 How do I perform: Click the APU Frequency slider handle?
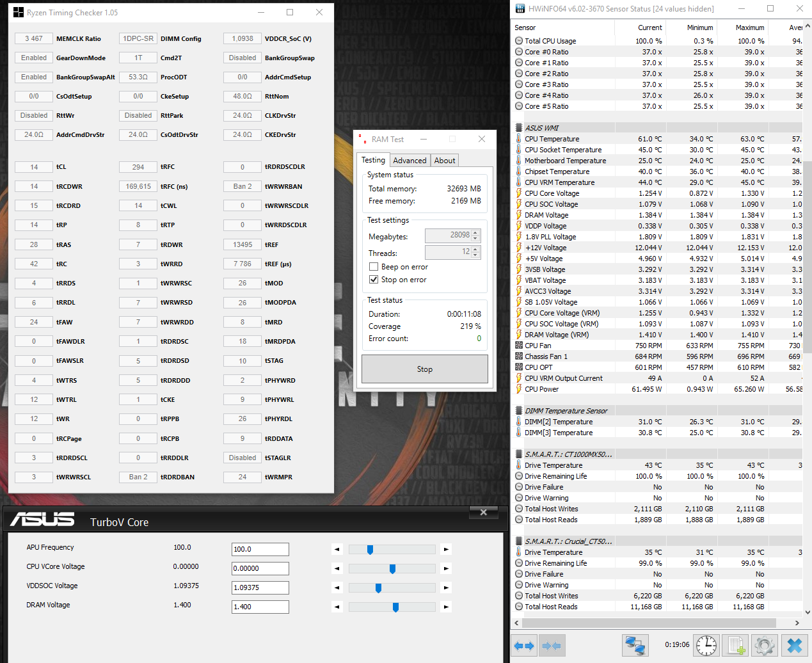point(370,549)
